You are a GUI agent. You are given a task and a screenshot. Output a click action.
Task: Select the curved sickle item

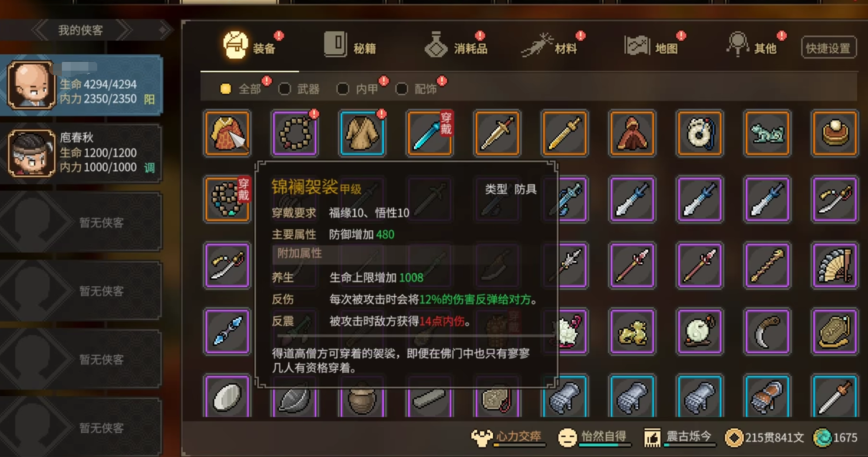click(x=767, y=332)
